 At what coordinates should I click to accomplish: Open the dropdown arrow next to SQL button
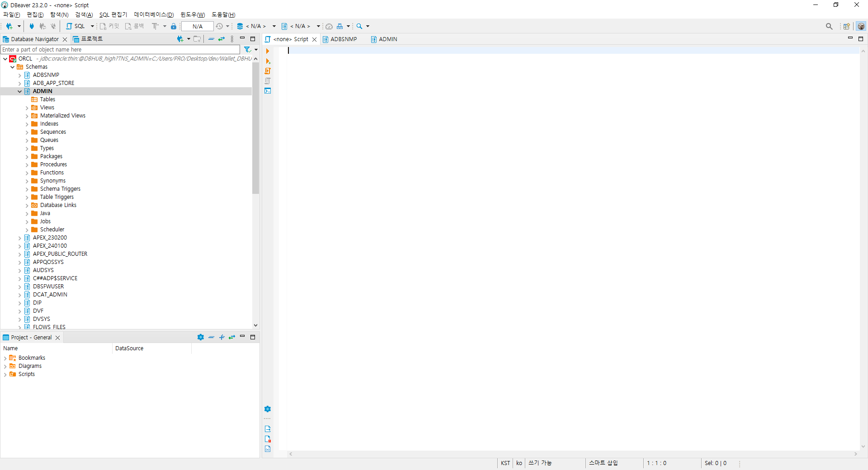click(92, 26)
